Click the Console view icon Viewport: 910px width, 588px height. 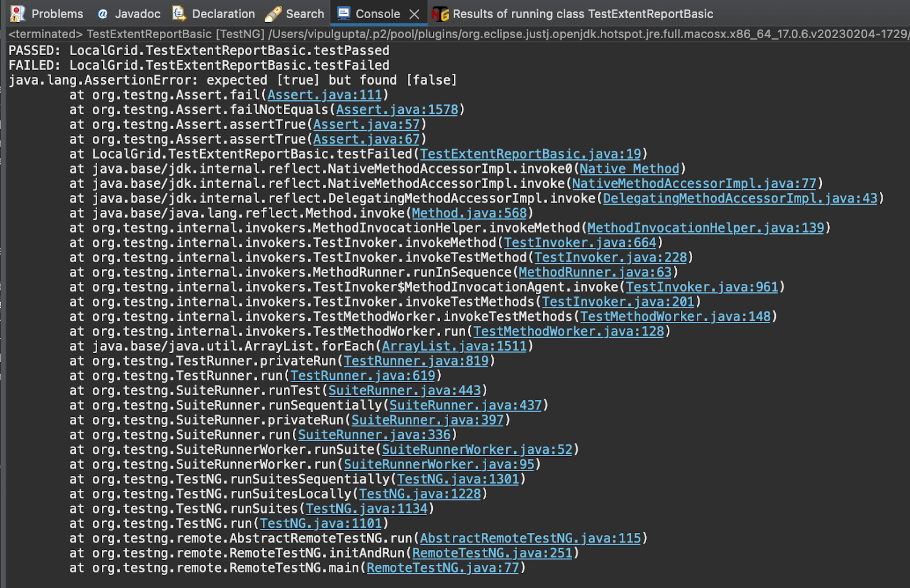pyautogui.click(x=342, y=13)
